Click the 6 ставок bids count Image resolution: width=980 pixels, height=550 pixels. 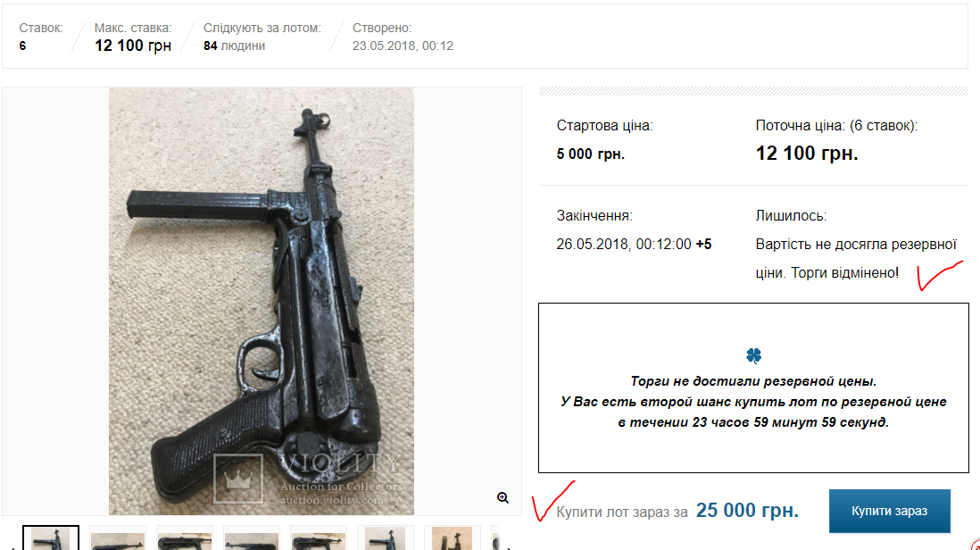click(x=22, y=46)
